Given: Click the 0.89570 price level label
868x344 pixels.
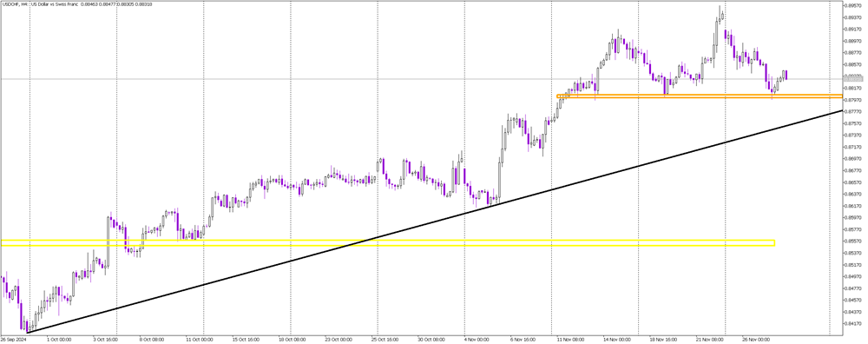Looking at the screenshot, I should [854, 5].
